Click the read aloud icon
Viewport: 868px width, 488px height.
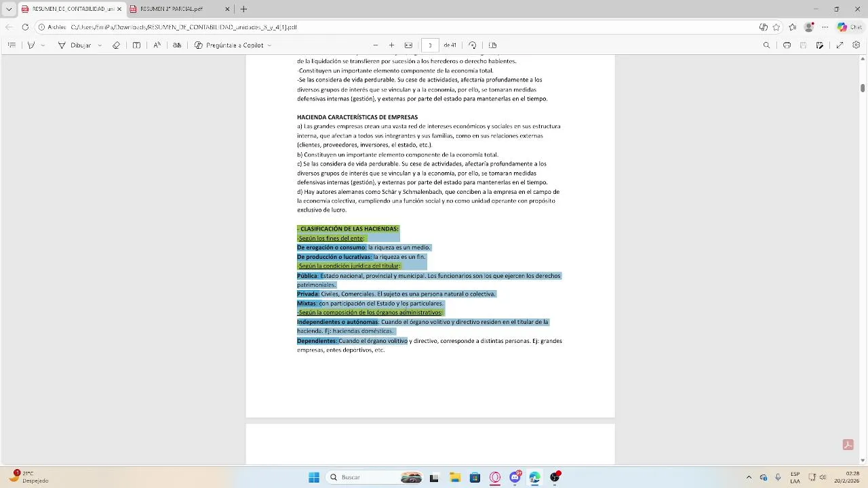click(x=157, y=45)
